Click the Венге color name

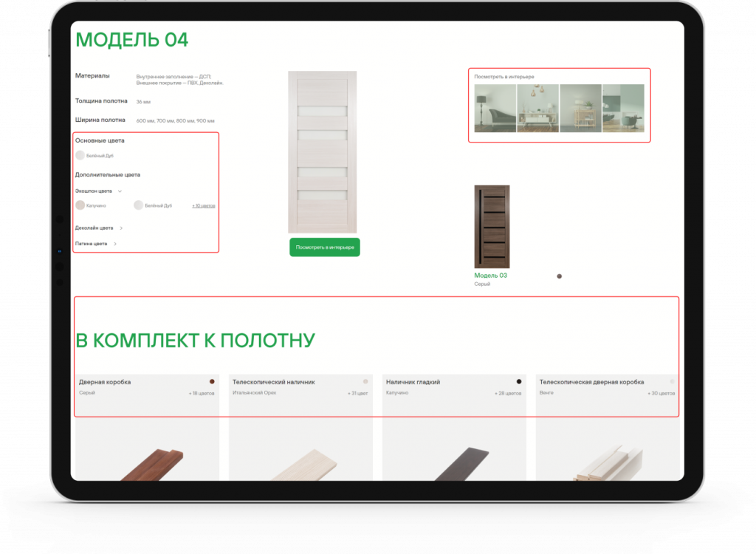546,393
